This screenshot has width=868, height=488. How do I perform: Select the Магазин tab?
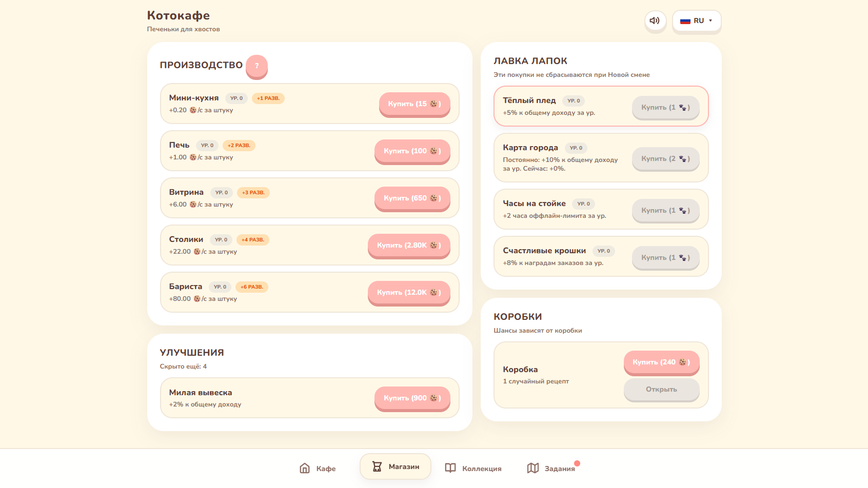(x=396, y=466)
